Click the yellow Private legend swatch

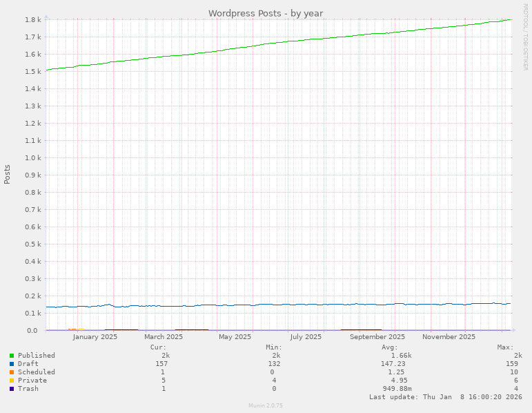tap(12, 381)
